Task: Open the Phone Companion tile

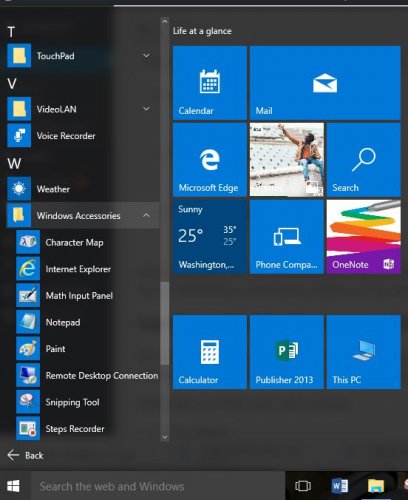Action: coord(287,237)
